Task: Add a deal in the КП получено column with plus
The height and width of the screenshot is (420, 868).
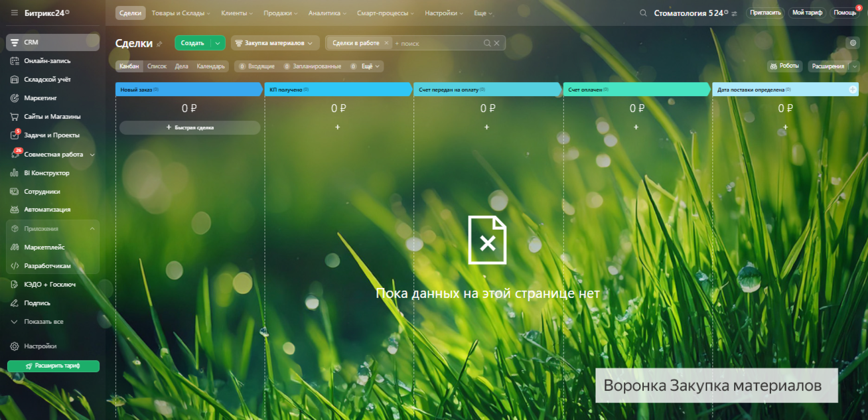Action: coord(337,127)
